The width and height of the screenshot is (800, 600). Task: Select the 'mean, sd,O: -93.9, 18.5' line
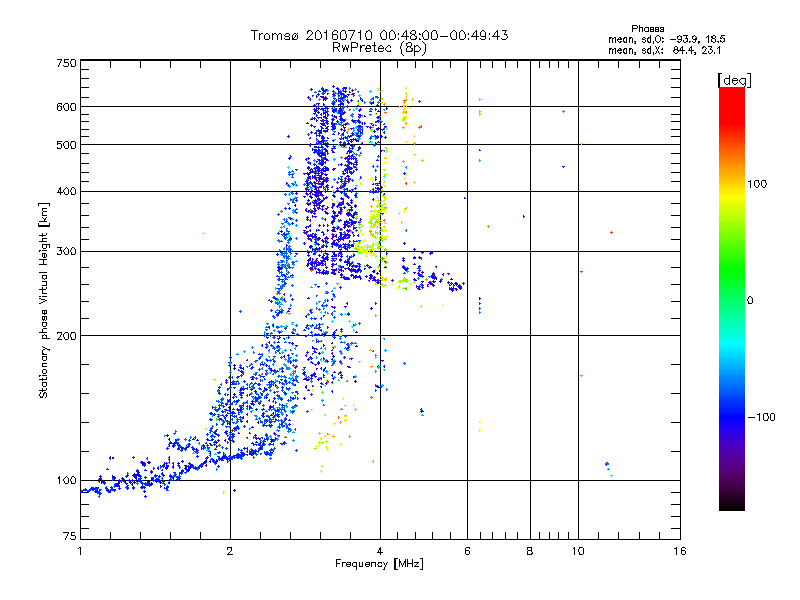click(667, 39)
